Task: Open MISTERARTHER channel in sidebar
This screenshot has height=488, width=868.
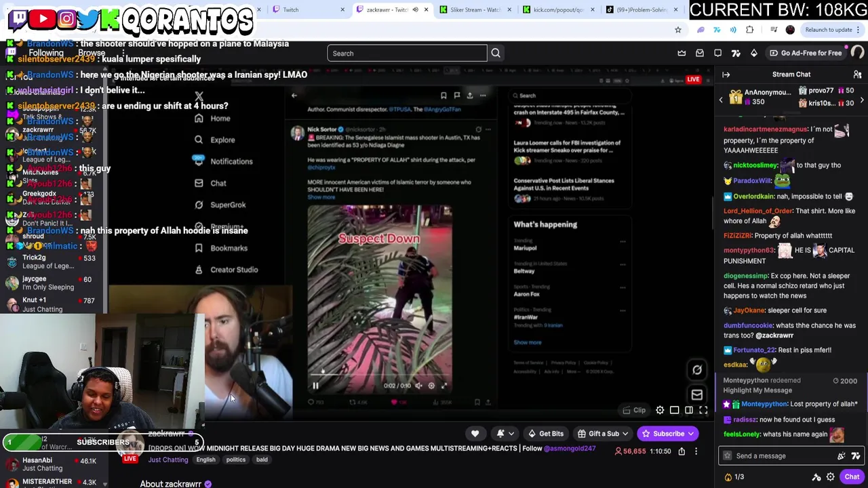Action: (x=53, y=482)
